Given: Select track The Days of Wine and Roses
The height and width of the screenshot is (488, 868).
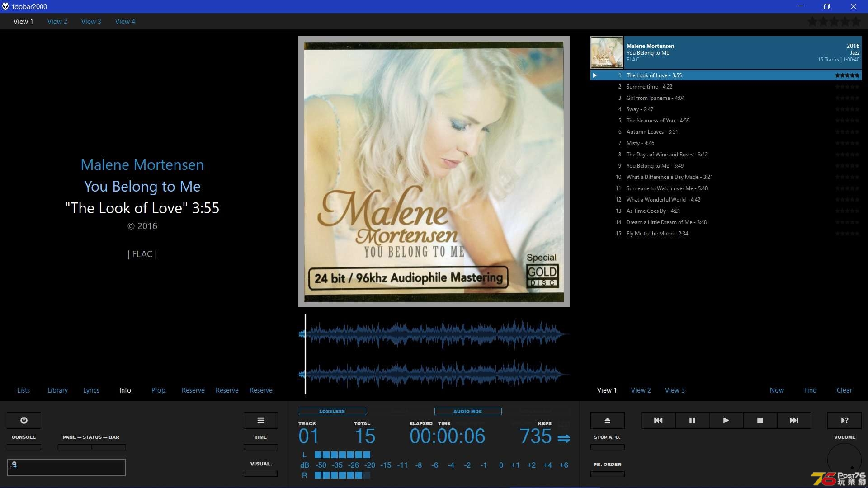Looking at the screenshot, I should 726,155.
